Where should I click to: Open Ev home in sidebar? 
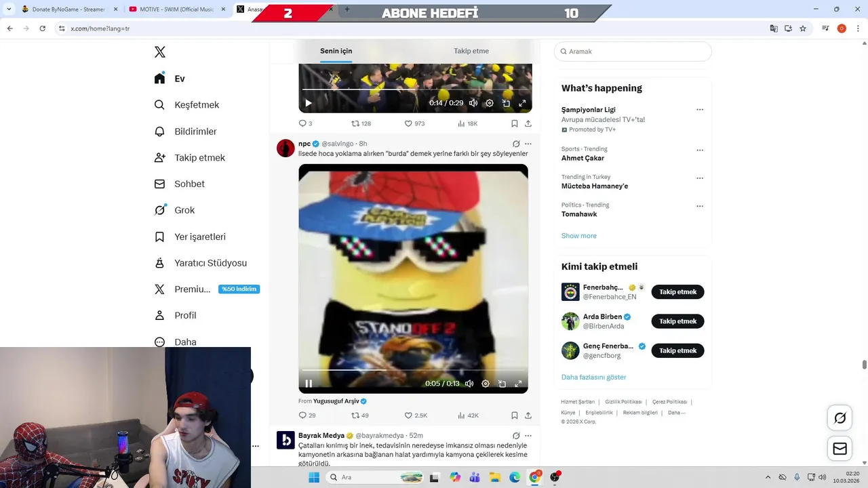click(170, 79)
